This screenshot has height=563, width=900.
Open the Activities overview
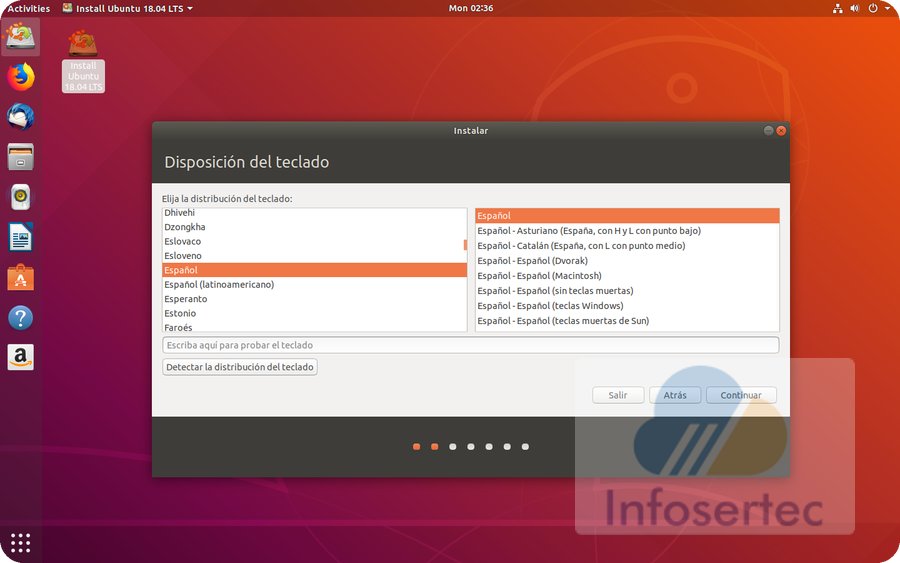click(28, 8)
